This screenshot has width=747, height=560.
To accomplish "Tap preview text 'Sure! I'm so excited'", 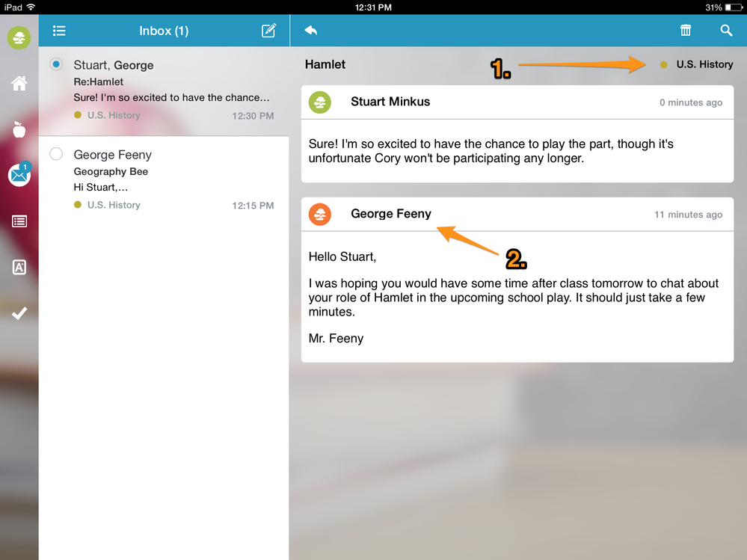I will (x=171, y=98).
